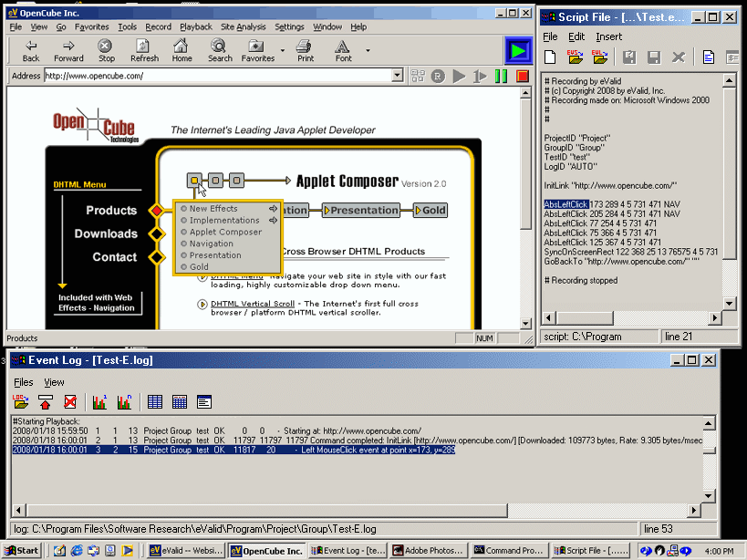Click the Print toolbar button

pyautogui.click(x=306, y=51)
